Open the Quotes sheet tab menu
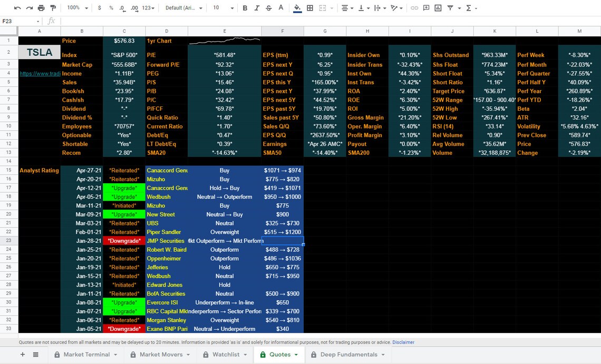Image resolution: width=601 pixels, height=364 pixels. [296, 355]
